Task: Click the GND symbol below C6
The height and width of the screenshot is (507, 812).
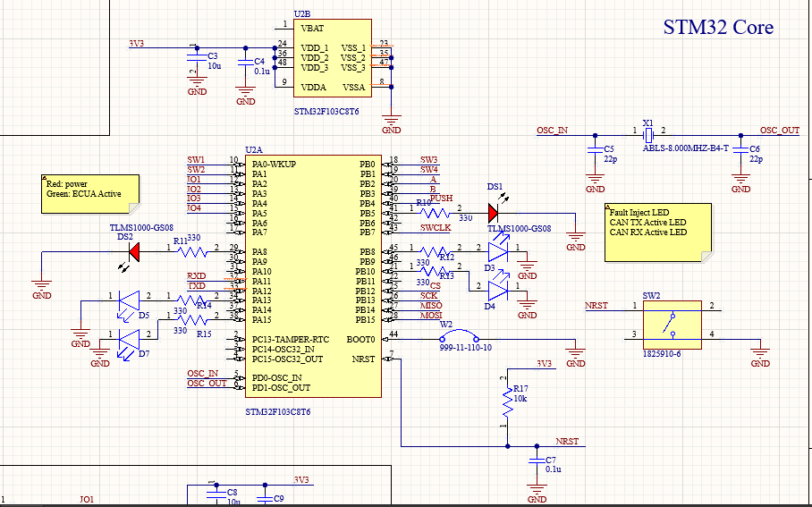Action: tap(741, 183)
